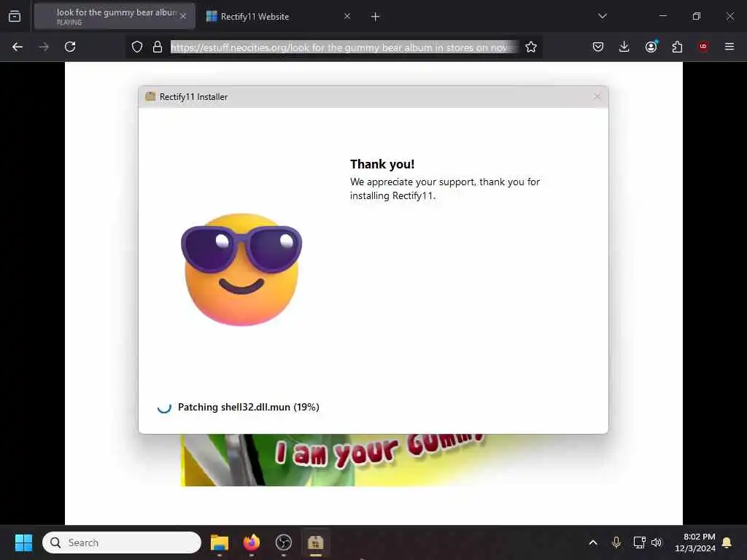Switch to the Rectify11 Website tab
Viewport: 747px width, 560px height.
pyautogui.click(x=271, y=16)
